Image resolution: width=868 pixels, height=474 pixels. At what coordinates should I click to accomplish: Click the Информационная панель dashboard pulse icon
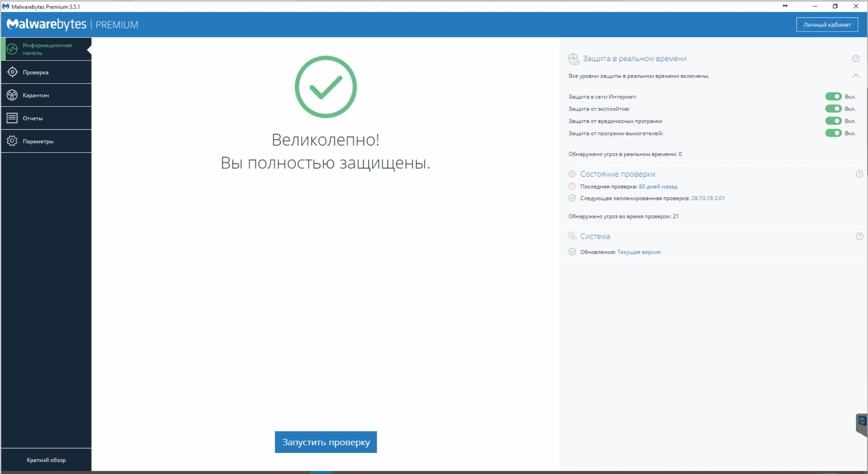click(12, 49)
